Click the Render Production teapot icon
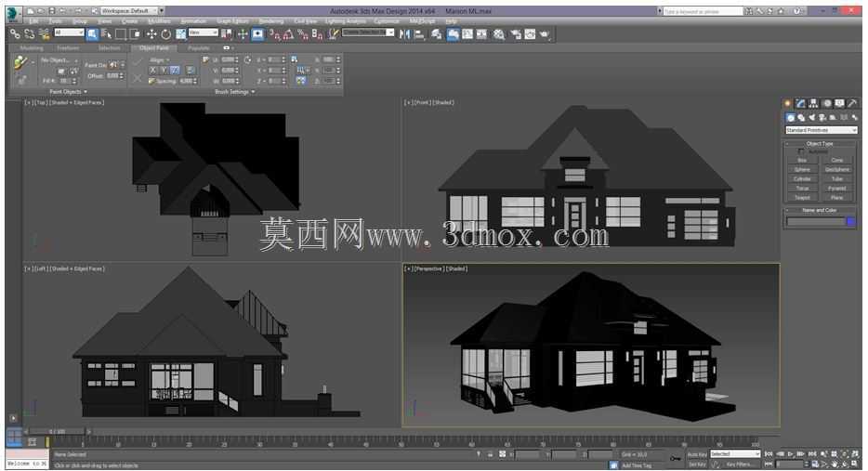Screen dimensions: 868x471 [545, 34]
